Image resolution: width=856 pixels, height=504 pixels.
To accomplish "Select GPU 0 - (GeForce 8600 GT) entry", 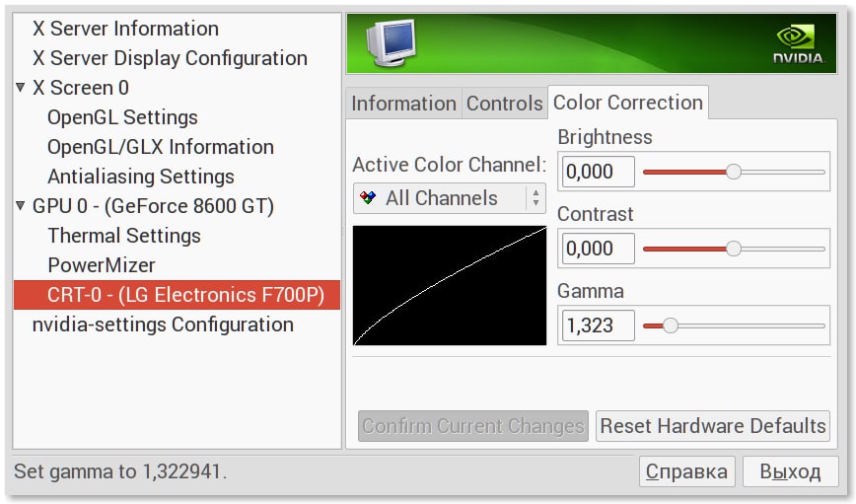I will click(x=153, y=206).
